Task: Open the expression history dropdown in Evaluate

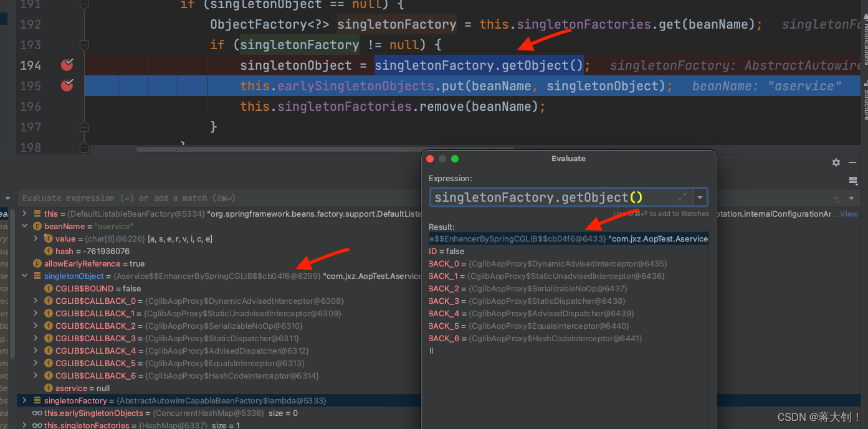Action: (x=700, y=197)
